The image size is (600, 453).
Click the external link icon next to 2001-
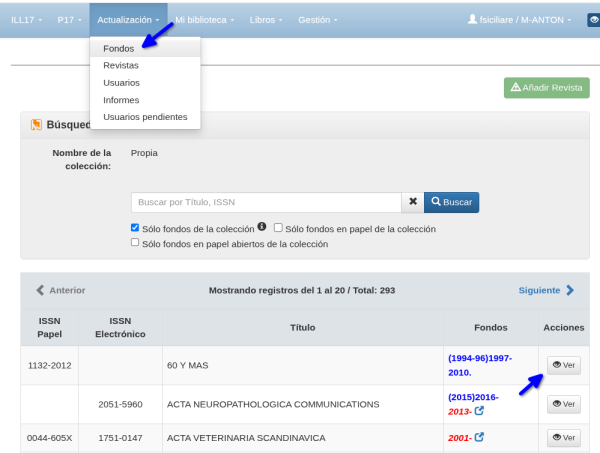coord(479,437)
